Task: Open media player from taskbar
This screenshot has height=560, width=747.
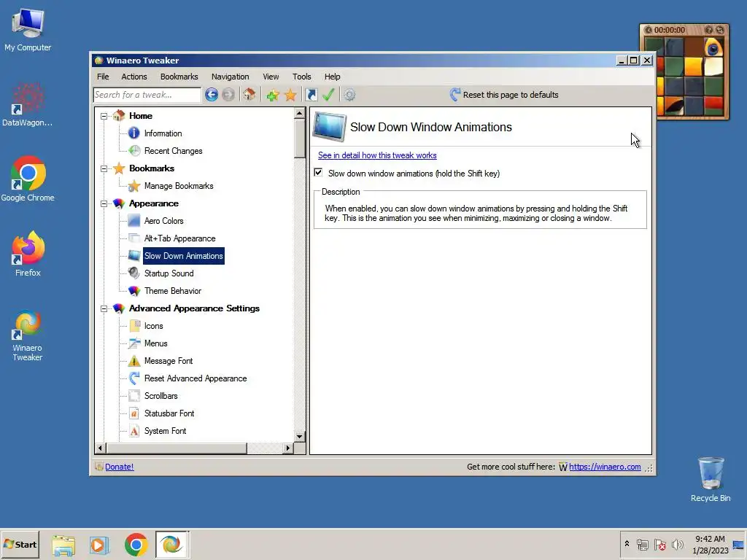Action: click(99, 545)
